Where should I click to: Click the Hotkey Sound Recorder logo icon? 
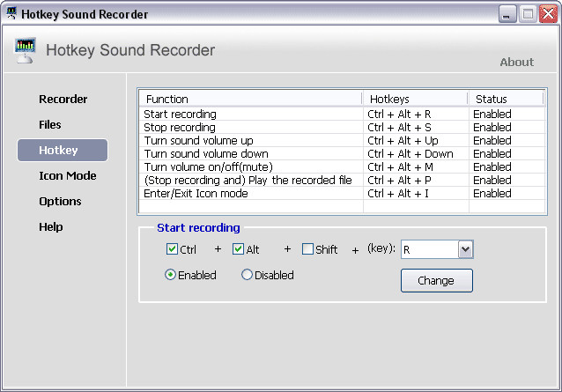[x=25, y=50]
